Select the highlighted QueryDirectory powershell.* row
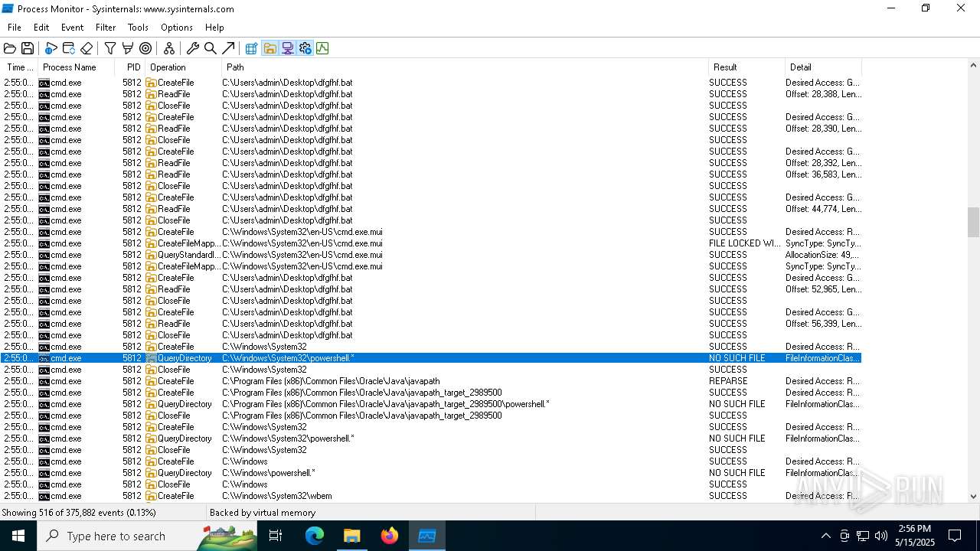 pos(431,358)
